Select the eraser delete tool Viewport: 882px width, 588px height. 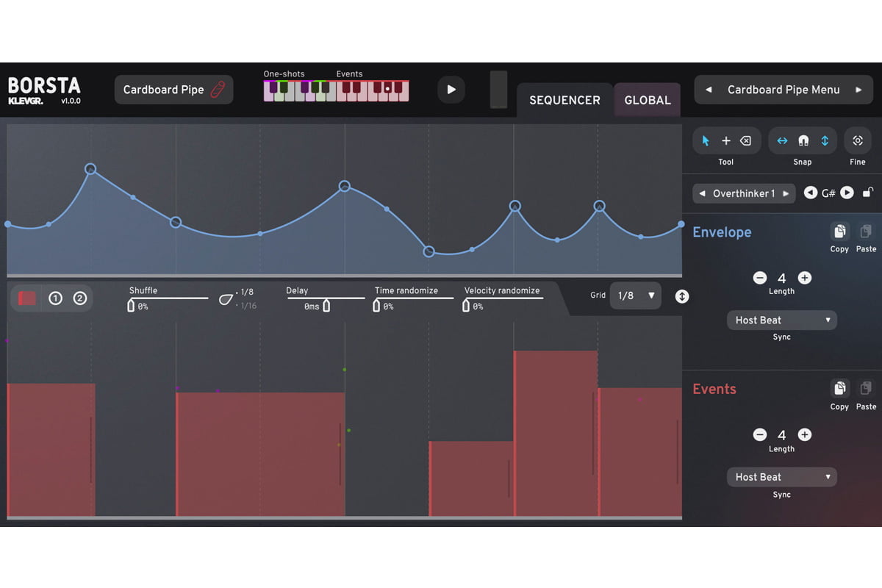point(746,141)
